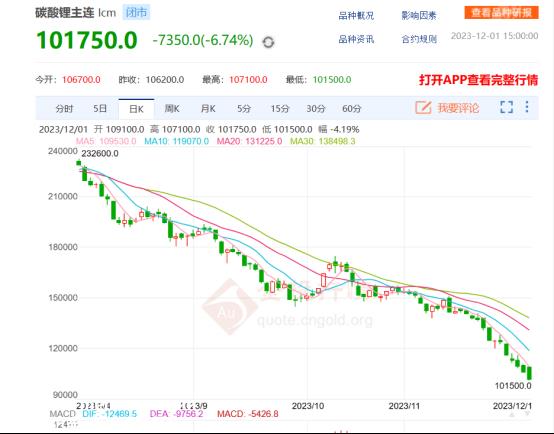Click the 昨收 value 106200.0
The width and height of the screenshot is (554, 434).
[x=165, y=80]
